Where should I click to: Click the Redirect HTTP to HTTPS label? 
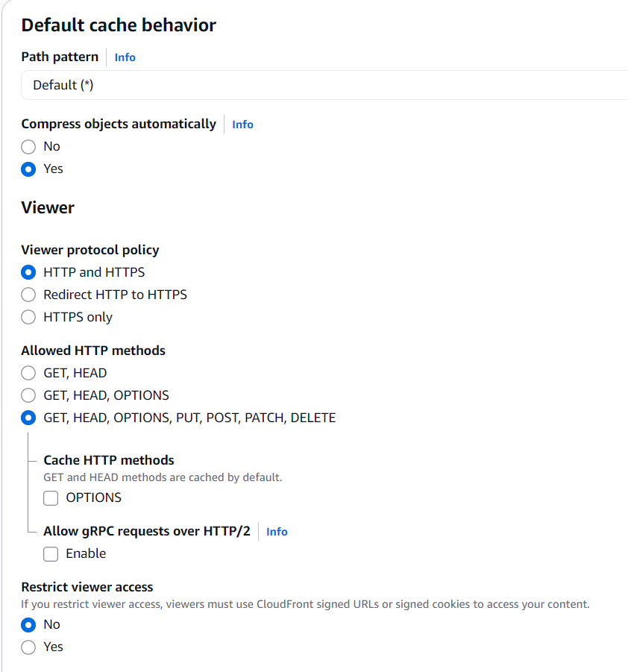click(x=115, y=295)
